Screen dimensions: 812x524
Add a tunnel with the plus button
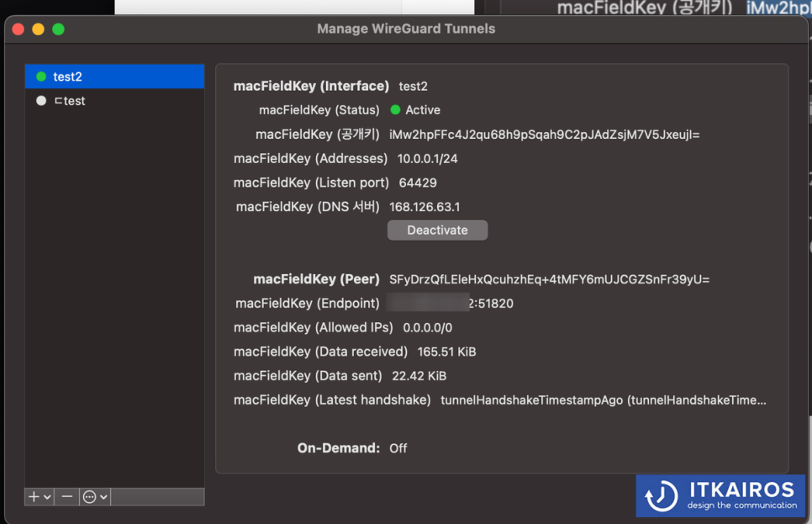click(34, 496)
